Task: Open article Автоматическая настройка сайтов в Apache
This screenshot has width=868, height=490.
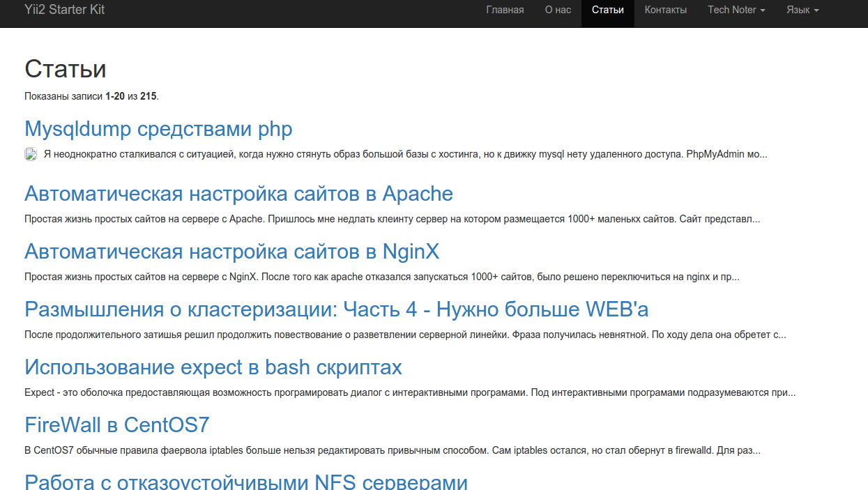Action: (x=238, y=193)
